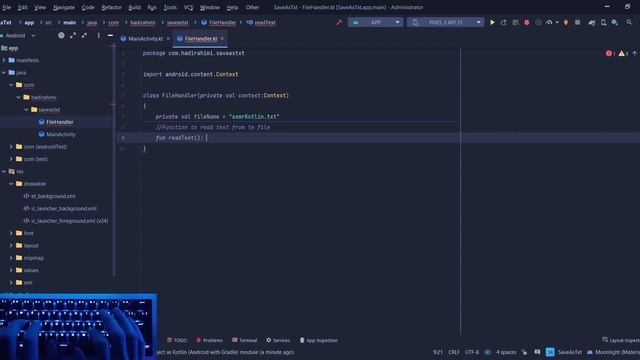Click the Select Opened File target icon
Screen dimensions: 640x360
click(x=61, y=36)
